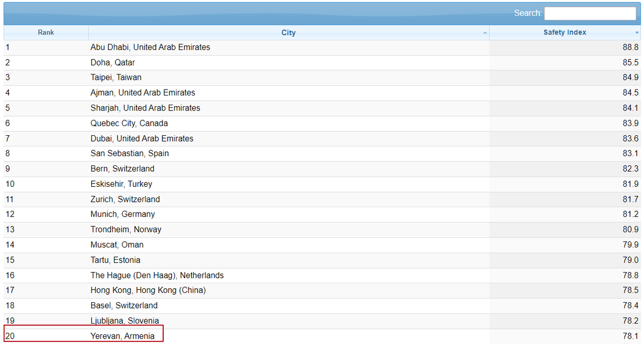Click the sort arrow on Safety Index column

[x=636, y=33]
